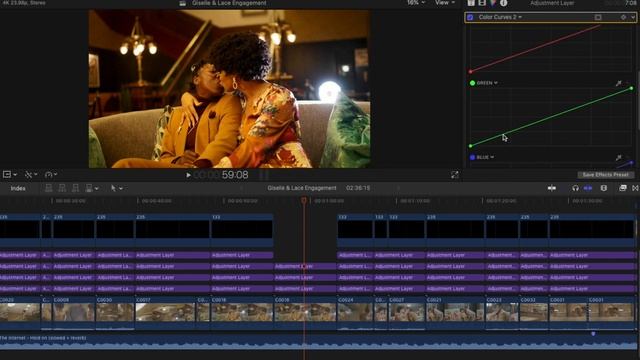
Task: Select the blue curve eyedropper tool
Action: (x=619, y=157)
